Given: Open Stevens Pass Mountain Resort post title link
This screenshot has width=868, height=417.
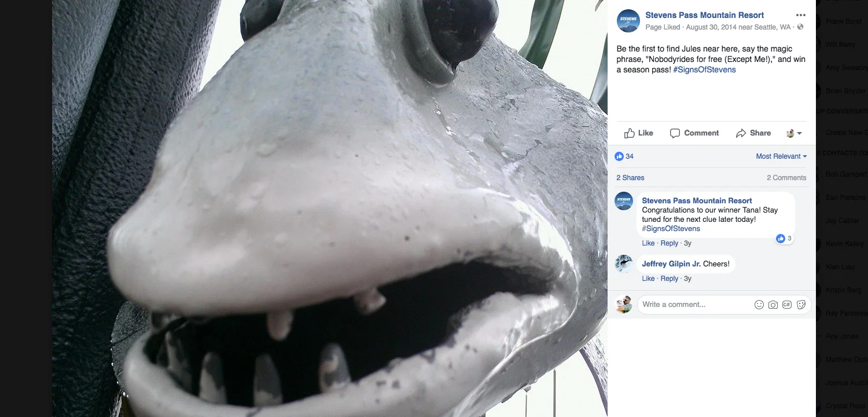Looking at the screenshot, I should [x=704, y=15].
